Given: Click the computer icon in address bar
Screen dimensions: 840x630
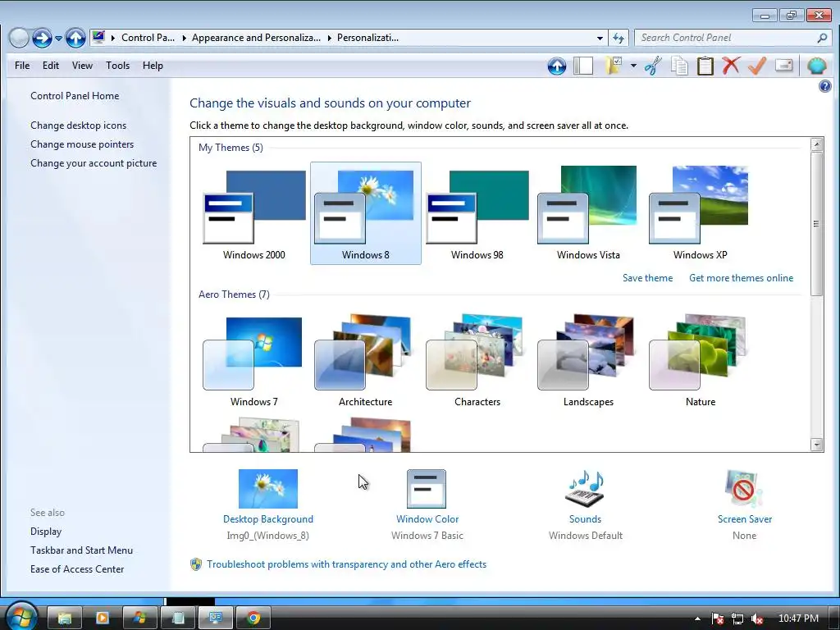Looking at the screenshot, I should point(98,38).
